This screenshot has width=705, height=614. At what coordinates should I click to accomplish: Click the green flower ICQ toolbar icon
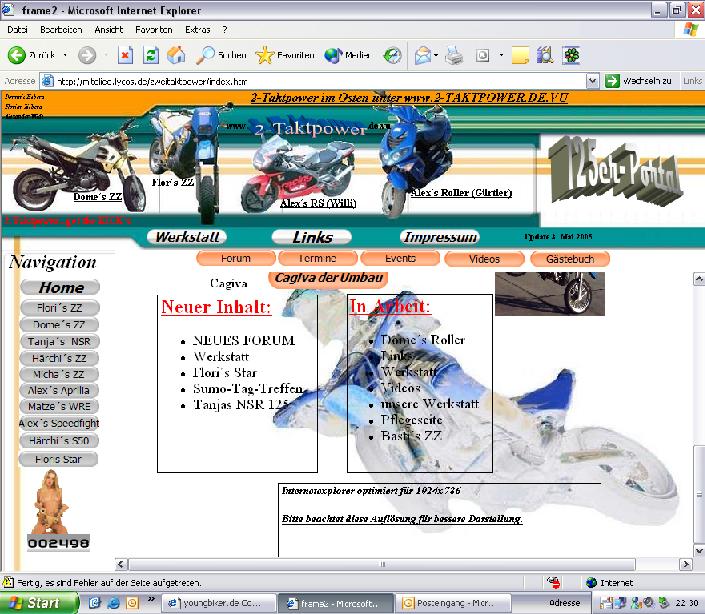click(571, 55)
